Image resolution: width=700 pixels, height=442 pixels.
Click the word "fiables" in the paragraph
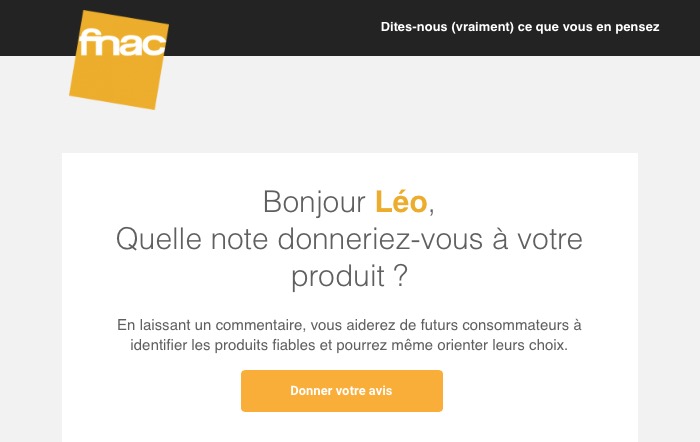pos(294,346)
